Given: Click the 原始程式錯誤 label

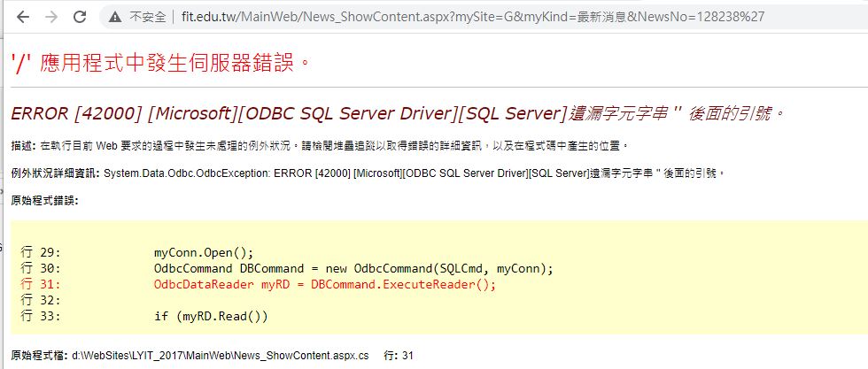Looking at the screenshot, I should point(45,200).
